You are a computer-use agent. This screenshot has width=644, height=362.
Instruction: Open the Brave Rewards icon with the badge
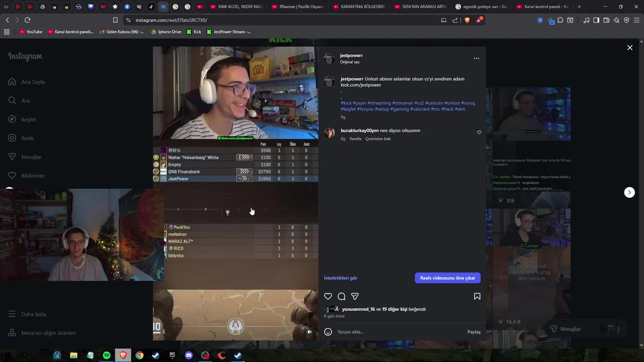(x=479, y=20)
